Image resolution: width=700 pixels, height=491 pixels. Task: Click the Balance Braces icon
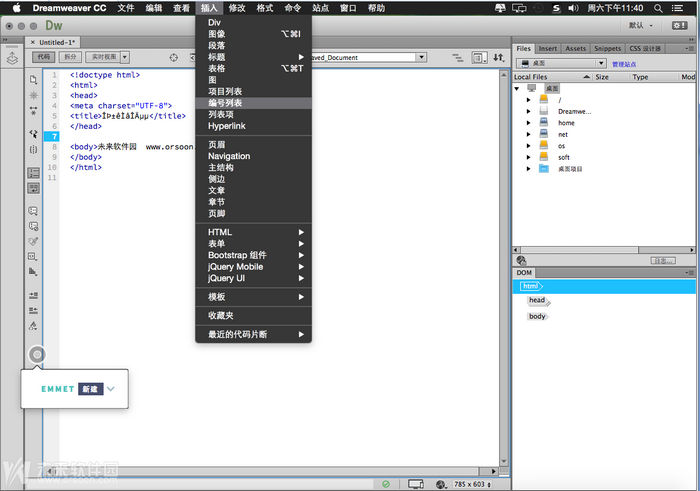[33, 149]
